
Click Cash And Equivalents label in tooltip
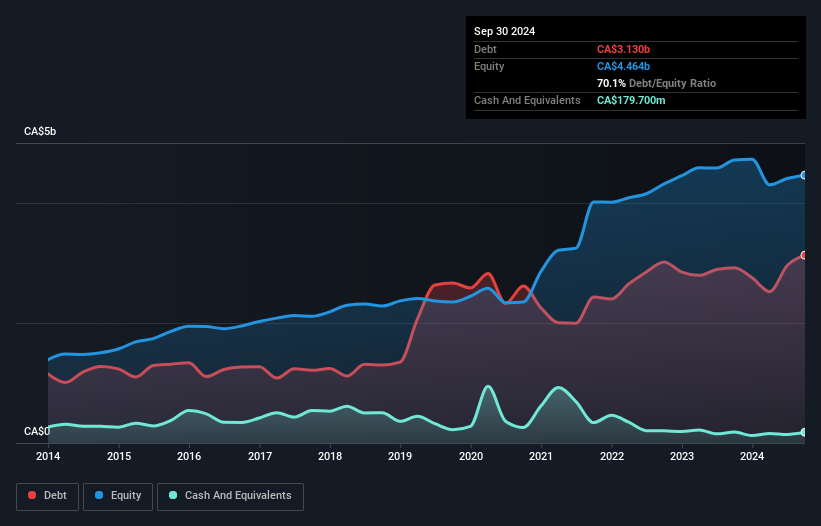click(527, 100)
